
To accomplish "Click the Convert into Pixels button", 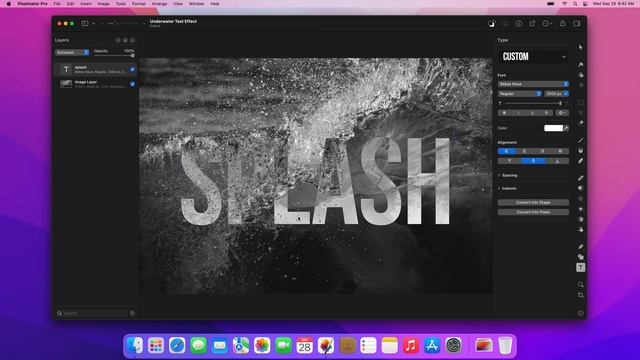I will [533, 212].
